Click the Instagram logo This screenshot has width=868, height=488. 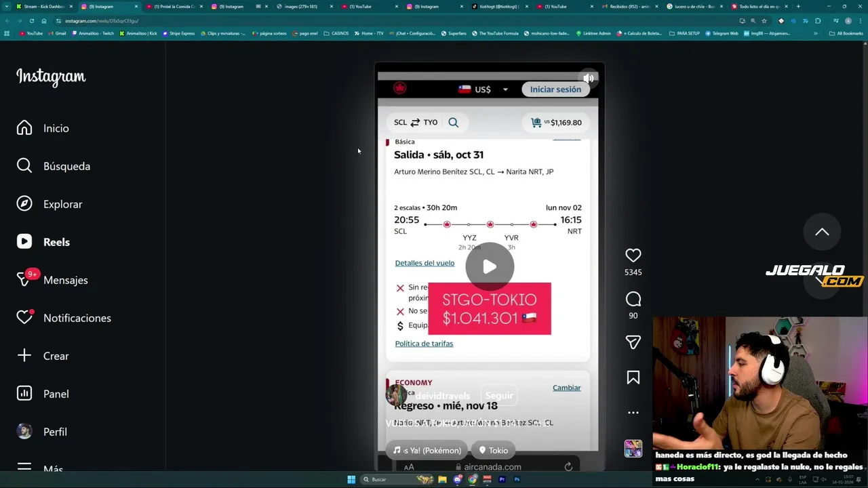51,77
